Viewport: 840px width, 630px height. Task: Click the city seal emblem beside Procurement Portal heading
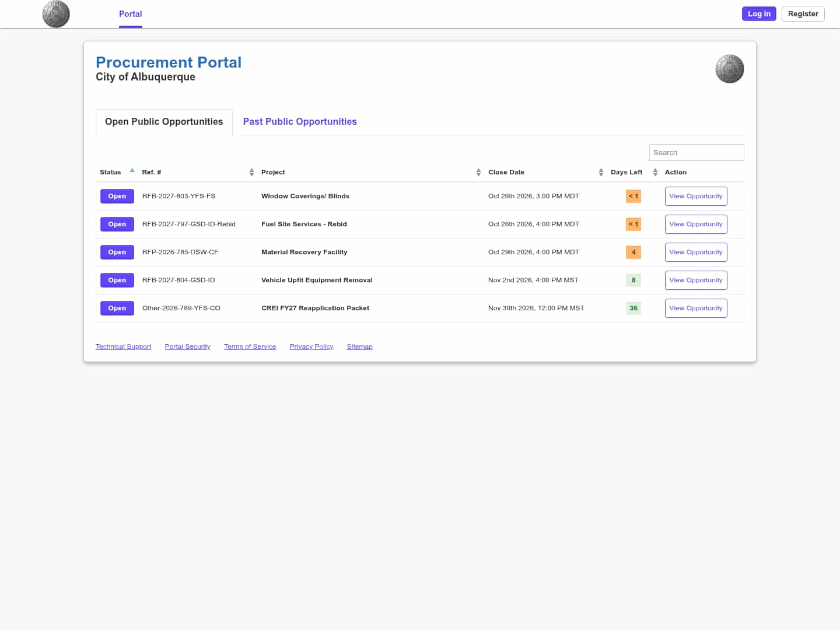[x=730, y=69]
